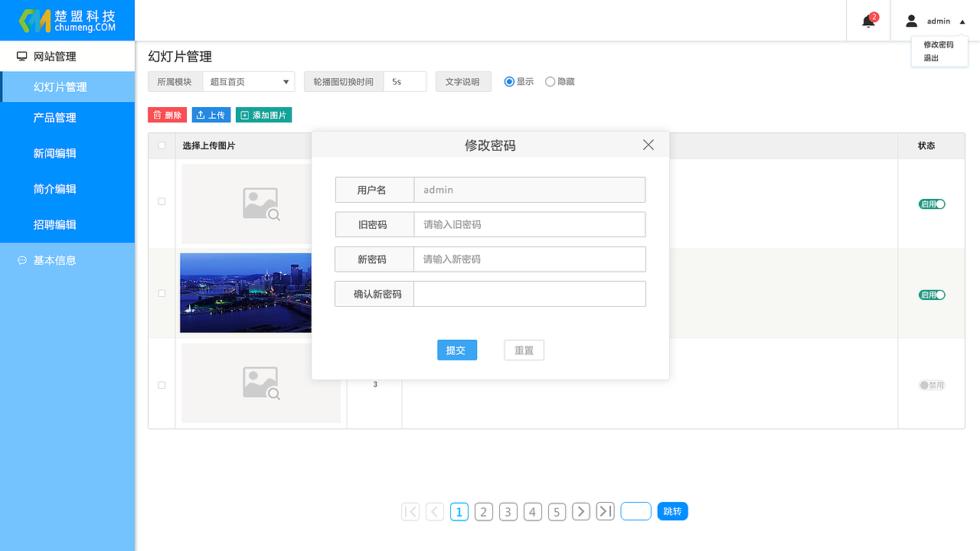Click the 楚盟科技 logo
This screenshot has height=551, width=980.
67,20
